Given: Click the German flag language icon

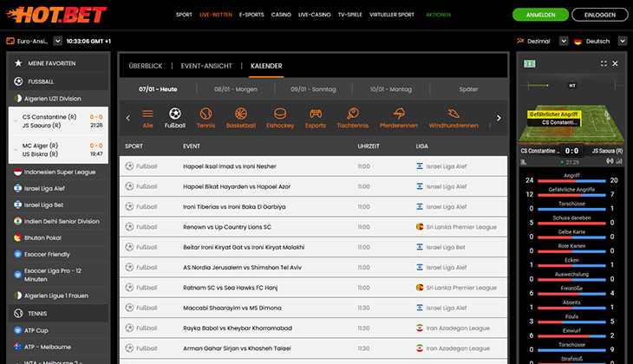Looking at the screenshot, I should pyautogui.click(x=578, y=41).
